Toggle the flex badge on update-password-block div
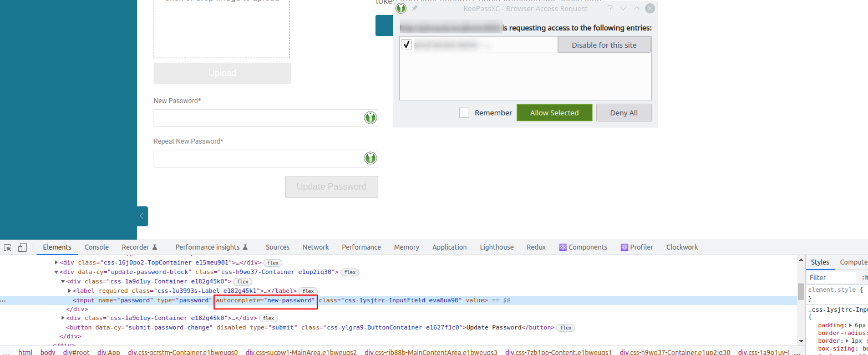Screen dimensions: 868x355 tap(351, 272)
